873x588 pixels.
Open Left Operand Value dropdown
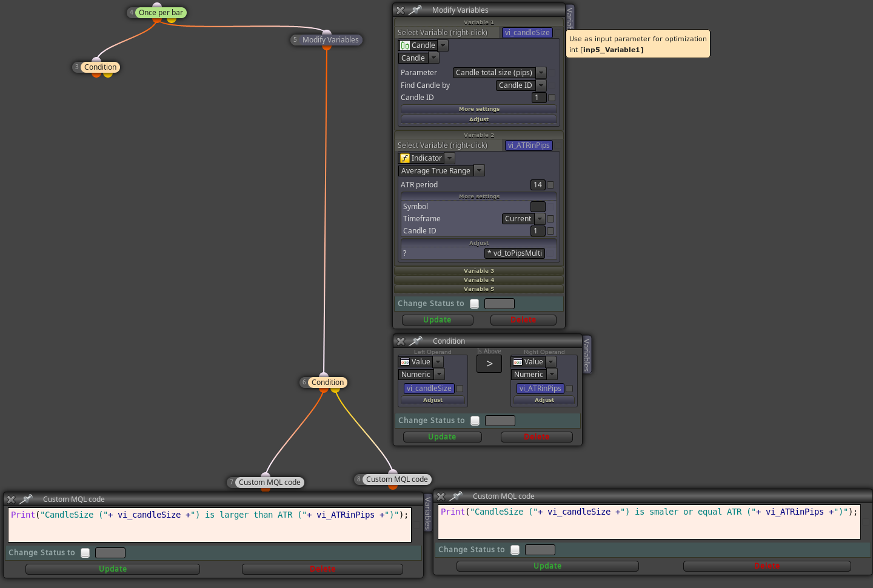pos(438,362)
